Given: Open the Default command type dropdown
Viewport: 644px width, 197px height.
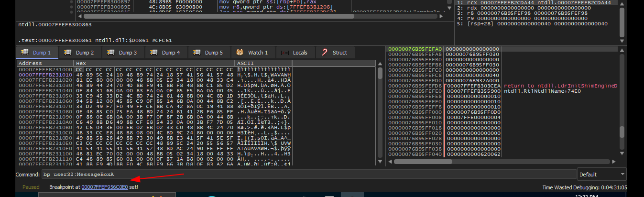Looking at the screenshot, I should 602,175.
